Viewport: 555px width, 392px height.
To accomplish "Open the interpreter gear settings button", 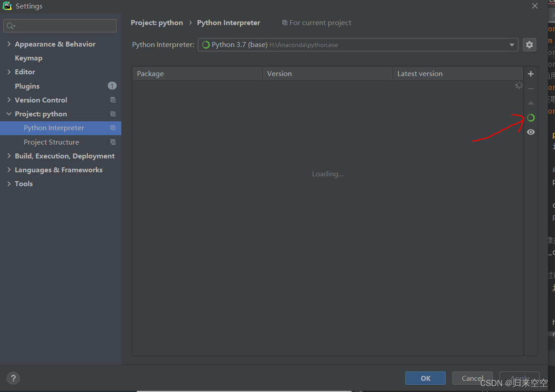I will [x=529, y=45].
